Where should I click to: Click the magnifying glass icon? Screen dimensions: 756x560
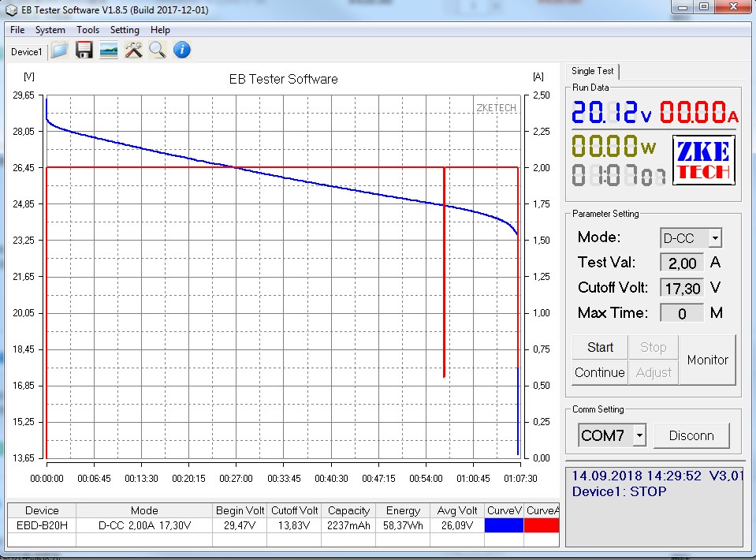[x=158, y=50]
